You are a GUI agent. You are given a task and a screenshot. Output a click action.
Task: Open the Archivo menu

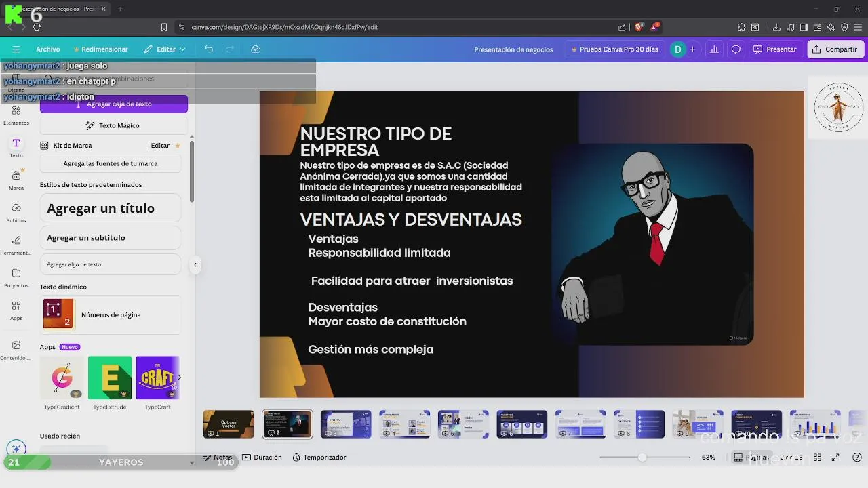(48, 49)
